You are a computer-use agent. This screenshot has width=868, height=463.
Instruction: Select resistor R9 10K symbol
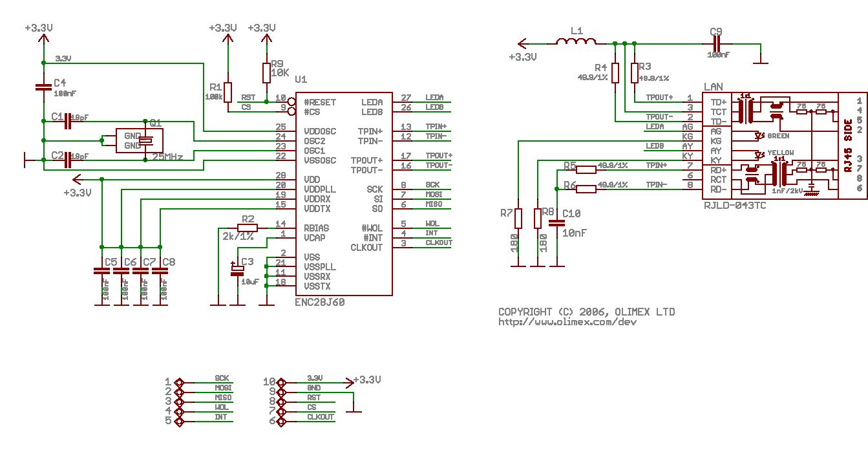(x=266, y=72)
